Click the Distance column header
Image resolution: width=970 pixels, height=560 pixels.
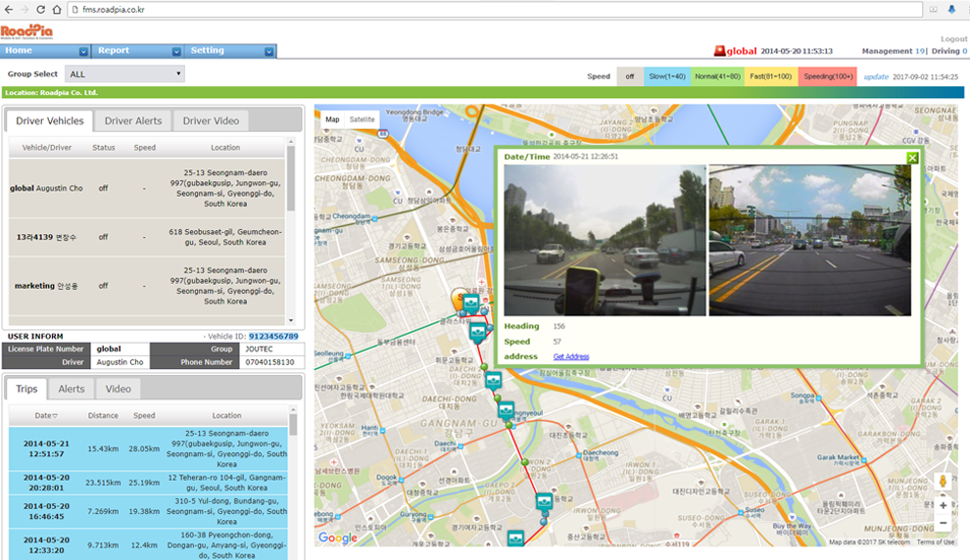point(103,416)
